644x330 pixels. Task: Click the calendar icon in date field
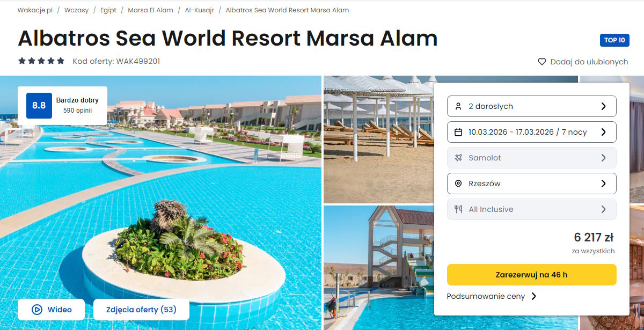(x=458, y=132)
